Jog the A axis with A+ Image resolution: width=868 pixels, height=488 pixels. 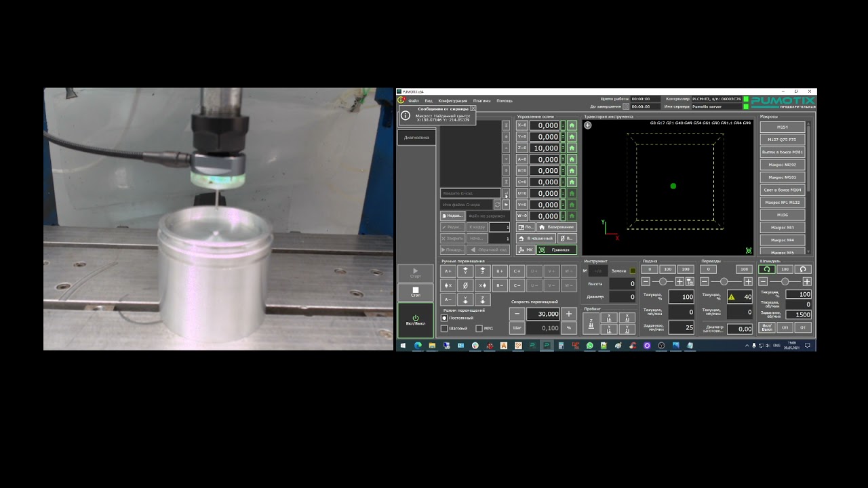click(448, 271)
